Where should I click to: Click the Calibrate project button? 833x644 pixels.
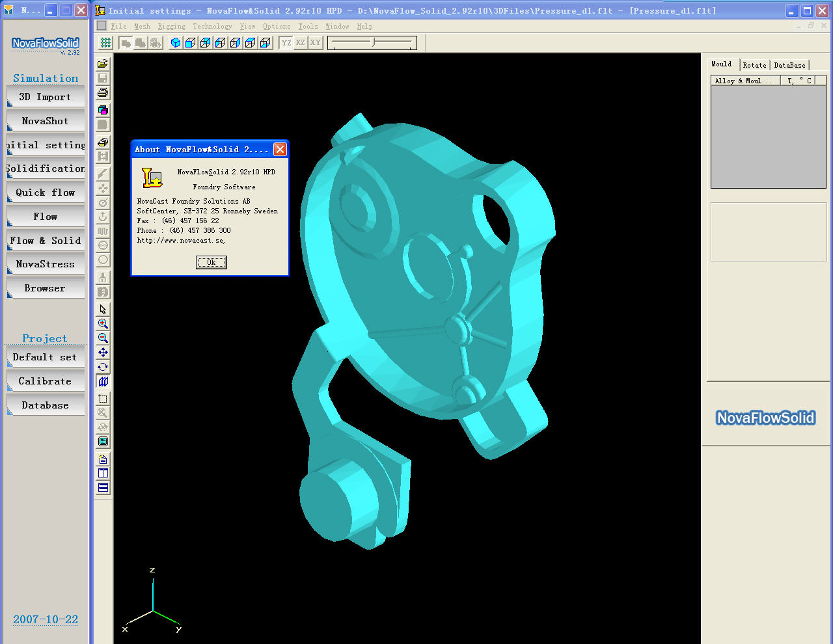46,381
